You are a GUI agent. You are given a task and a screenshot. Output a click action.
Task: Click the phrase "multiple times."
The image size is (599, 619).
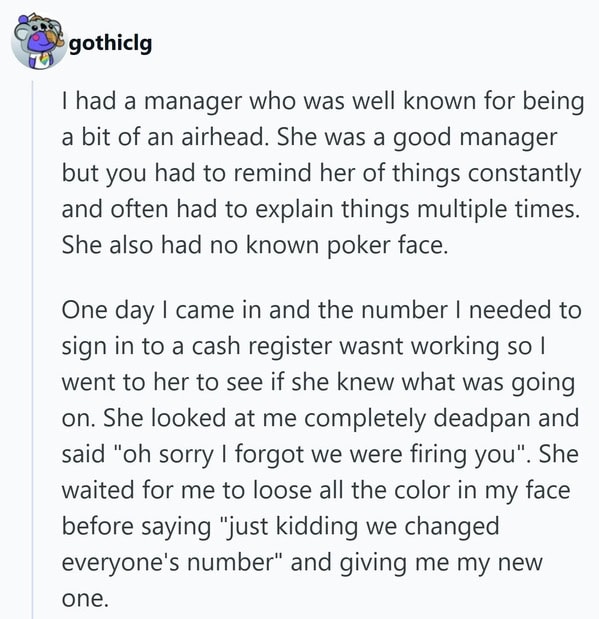tap(499, 209)
